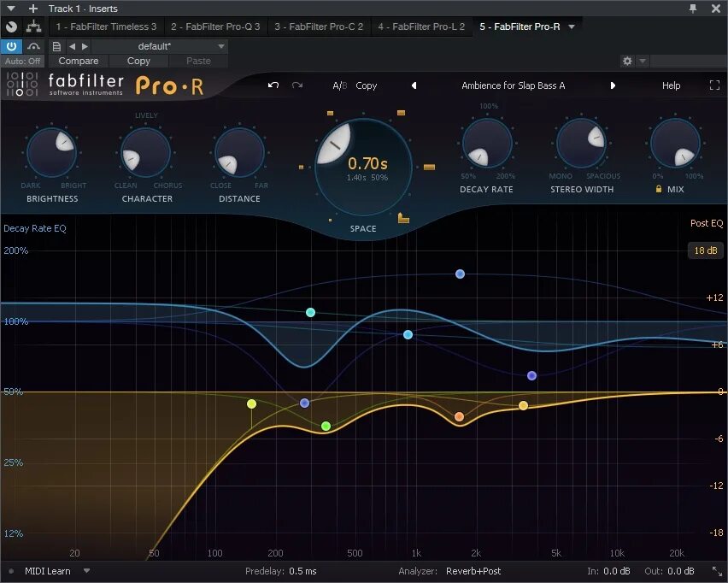Open the dropdown beside the settings gear
This screenshot has width=728, height=583.
tap(642, 61)
